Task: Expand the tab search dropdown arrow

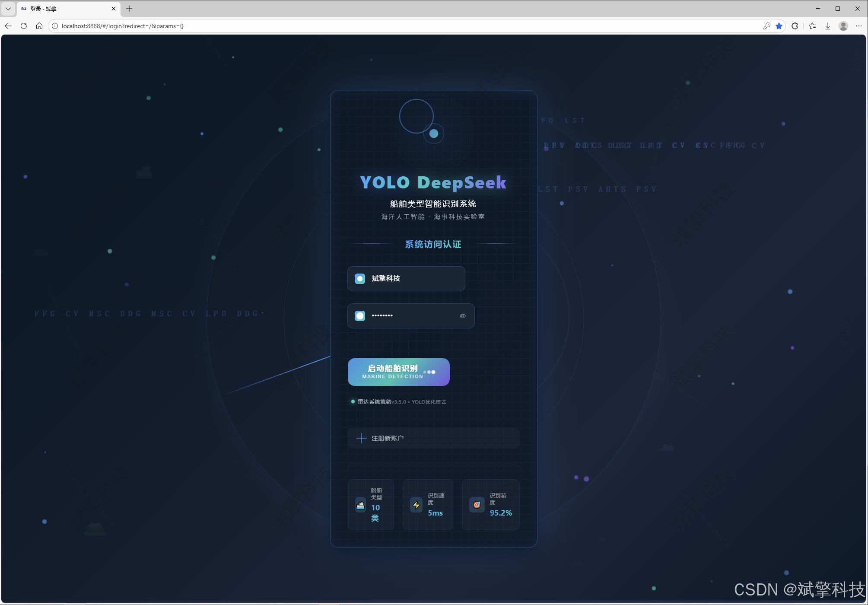Action: [8, 9]
